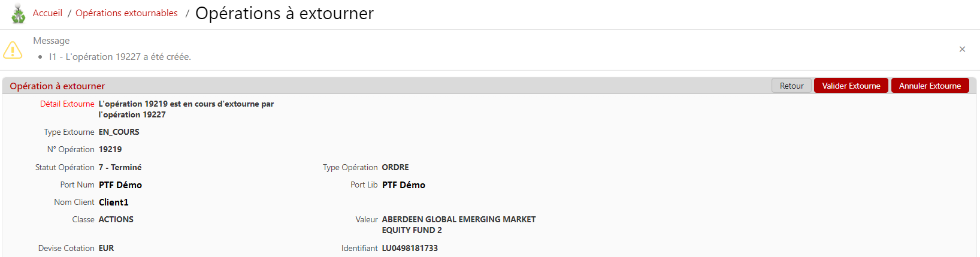Click the EN_COURS type value
Image resolution: width=980 pixels, height=257 pixels.
(119, 132)
